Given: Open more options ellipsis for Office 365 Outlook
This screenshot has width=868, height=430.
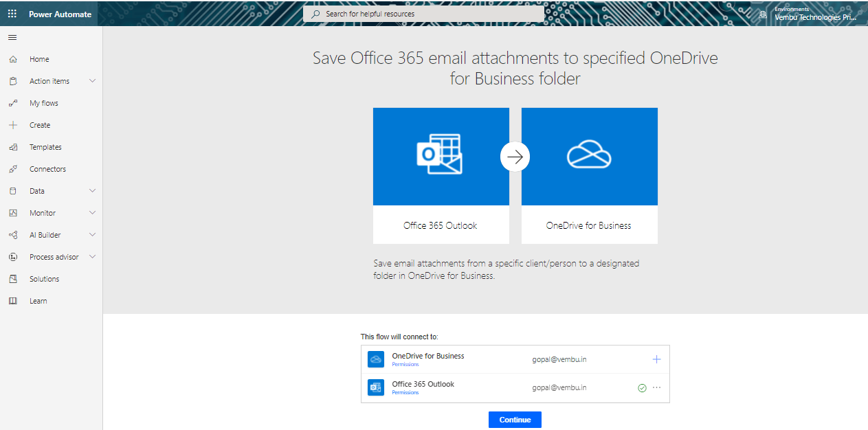Looking at the screenshot, I should point(656,387).
